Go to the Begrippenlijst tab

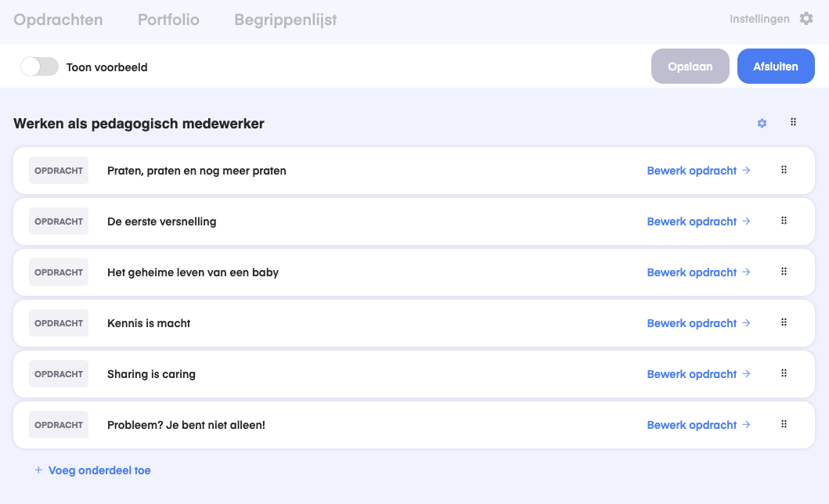tap(285, 20)
